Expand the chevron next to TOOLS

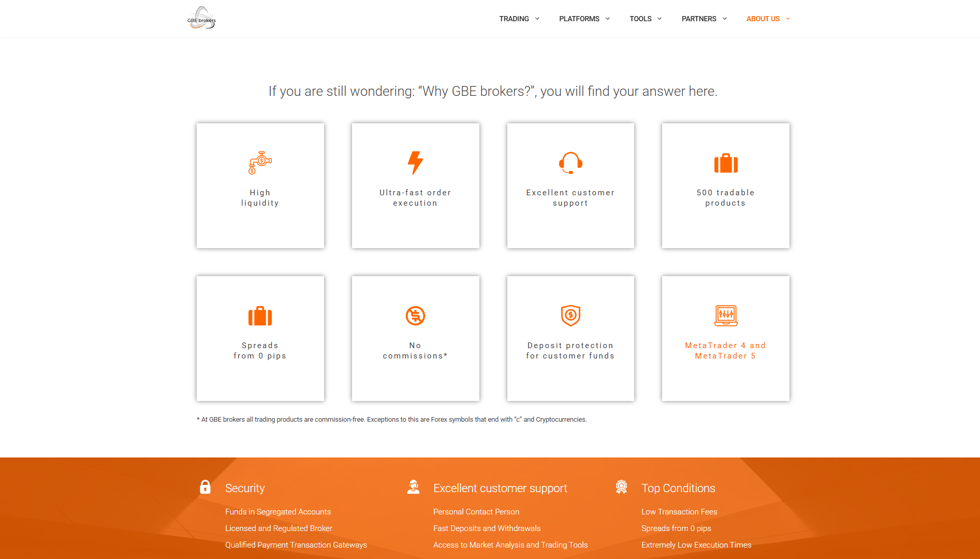[x=659, y=19]
